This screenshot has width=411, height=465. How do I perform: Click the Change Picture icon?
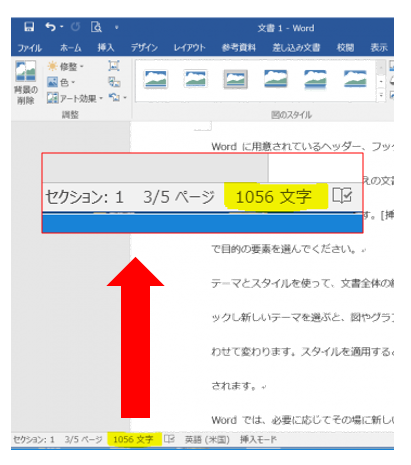pyautogui.click(x=114, y=82)
